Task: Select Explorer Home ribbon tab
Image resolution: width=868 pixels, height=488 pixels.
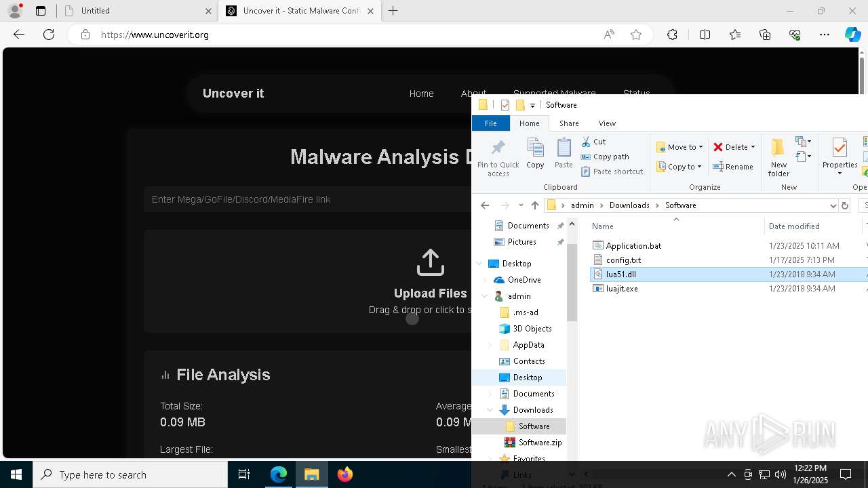Action: [x=529, y=123]
